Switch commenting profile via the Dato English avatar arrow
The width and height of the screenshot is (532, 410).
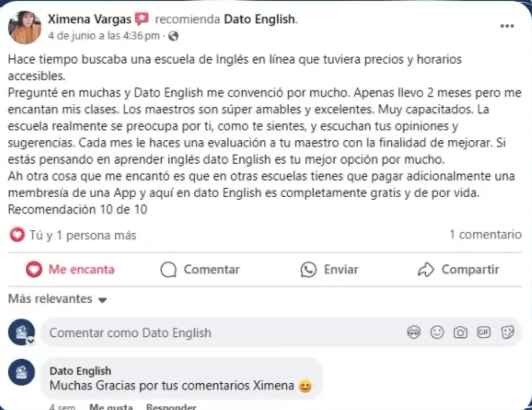[30, 341]
